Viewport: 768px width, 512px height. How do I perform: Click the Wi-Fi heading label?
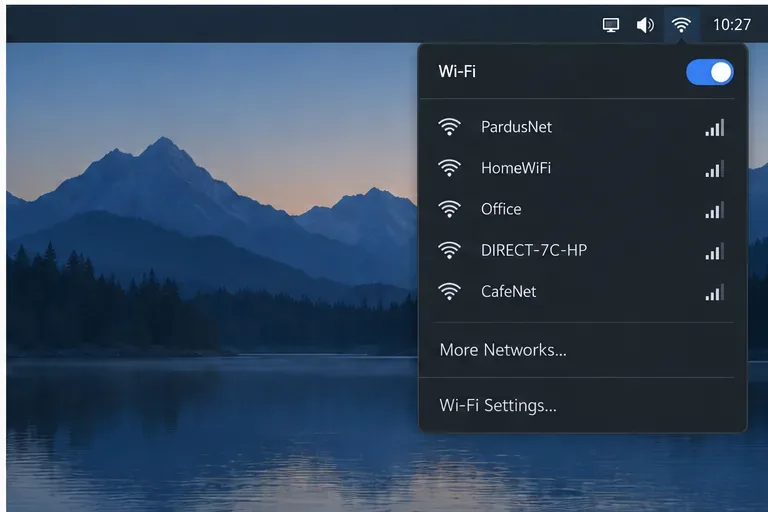pyautogui.click(x=457, y=72)
